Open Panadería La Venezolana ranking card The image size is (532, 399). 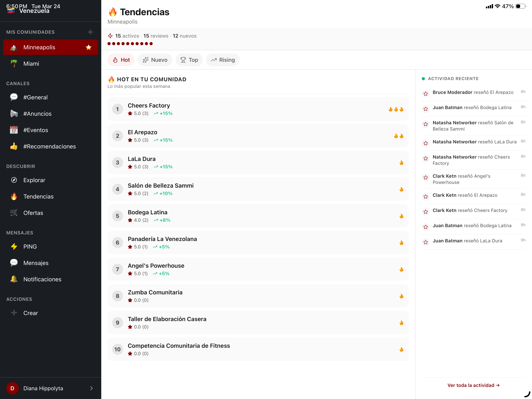coord(258,243)
